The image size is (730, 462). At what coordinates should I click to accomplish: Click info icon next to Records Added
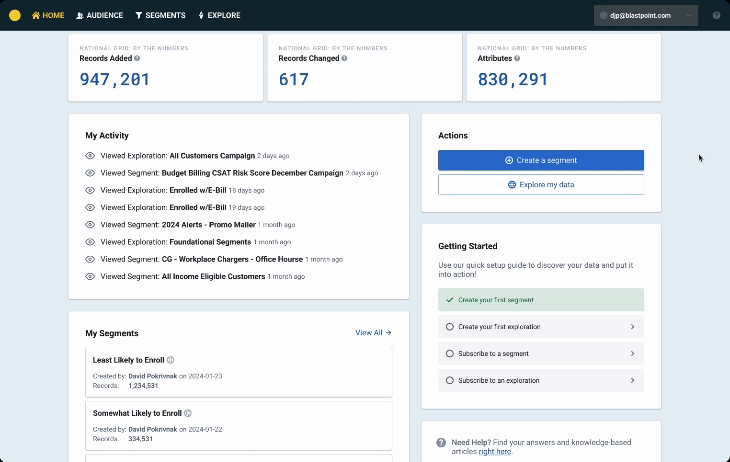(x=137, y=58)
